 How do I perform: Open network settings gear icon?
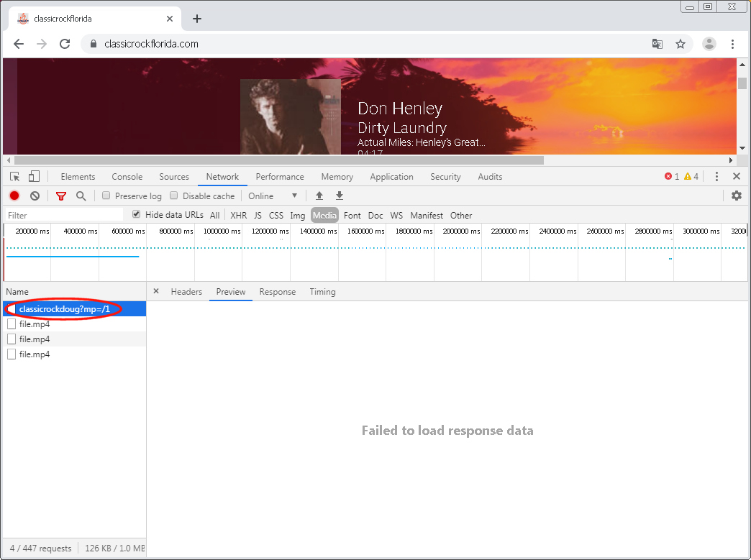click(x=736, y=196)
